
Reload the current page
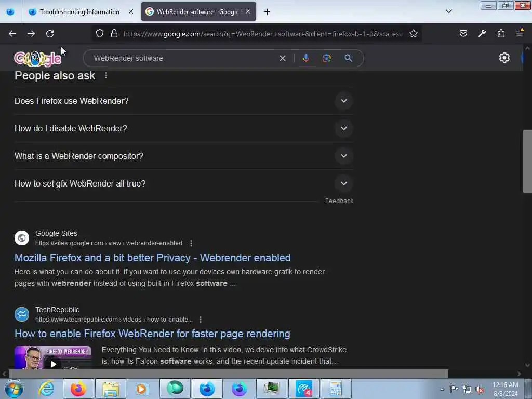click(x=50, y=34)
